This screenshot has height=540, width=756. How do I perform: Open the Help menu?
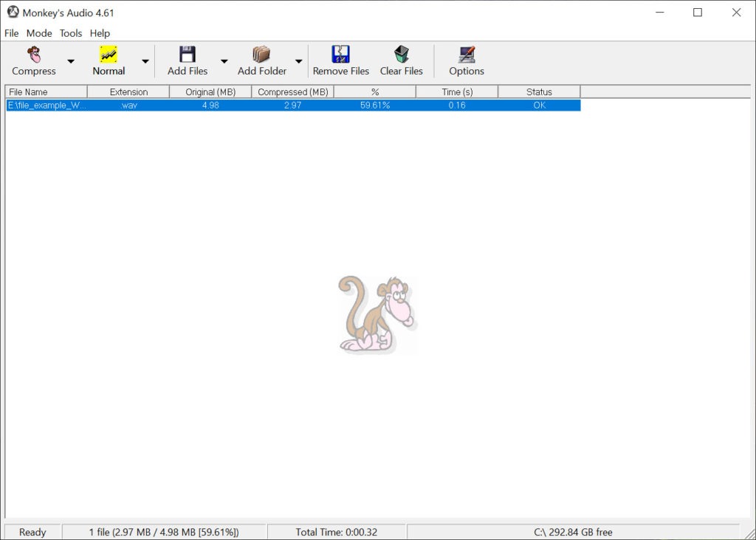pos(100,33)
